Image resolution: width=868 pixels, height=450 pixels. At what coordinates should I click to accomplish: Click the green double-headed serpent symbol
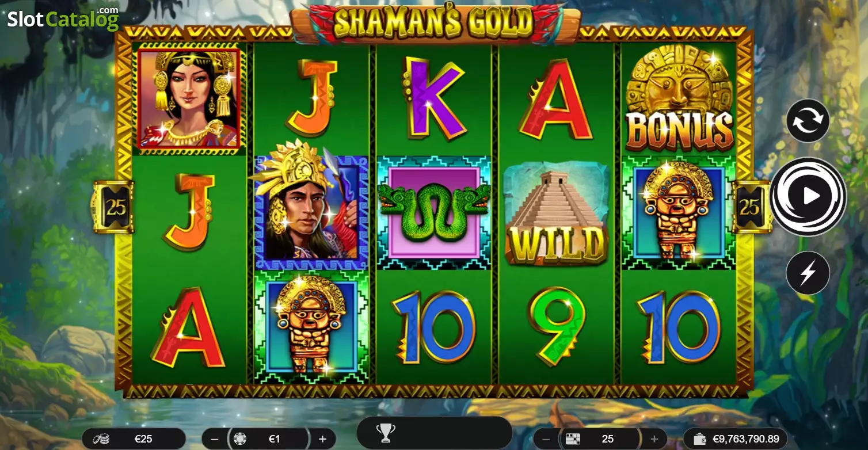pyautogui.click(x=435, y=213)
